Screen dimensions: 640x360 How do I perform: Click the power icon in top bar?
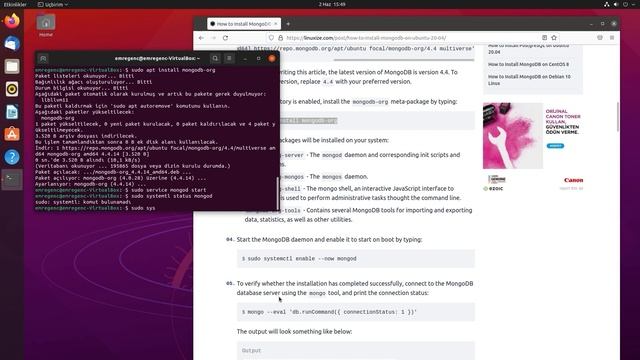click(x=625, y=4)
